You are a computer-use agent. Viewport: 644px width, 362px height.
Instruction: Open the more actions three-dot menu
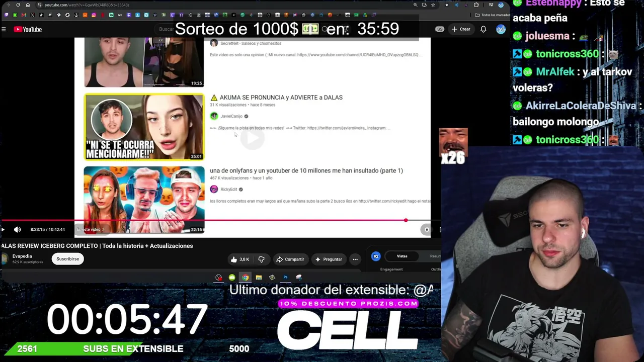355,259
